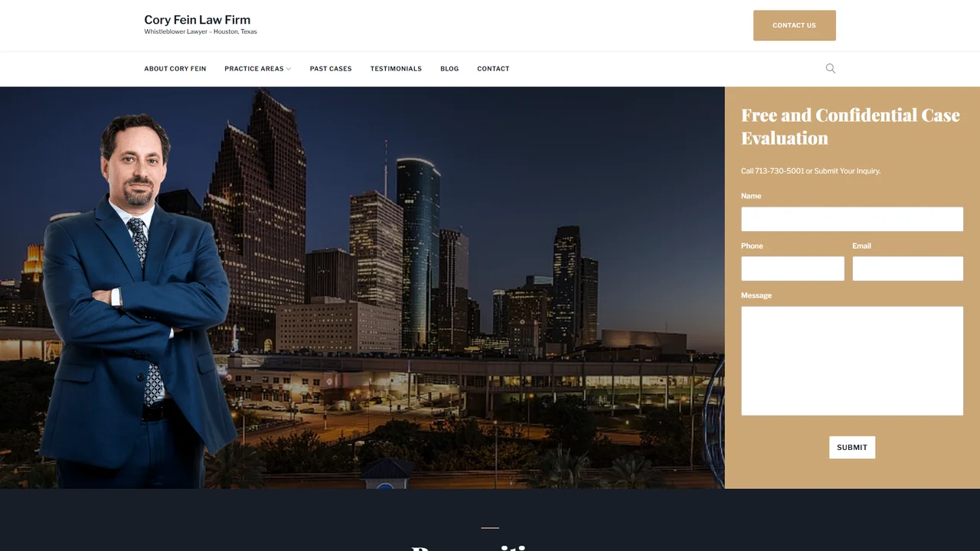Click the Contact Us button
This screenshot has width=980, height=551.
[x=795, y=25]
